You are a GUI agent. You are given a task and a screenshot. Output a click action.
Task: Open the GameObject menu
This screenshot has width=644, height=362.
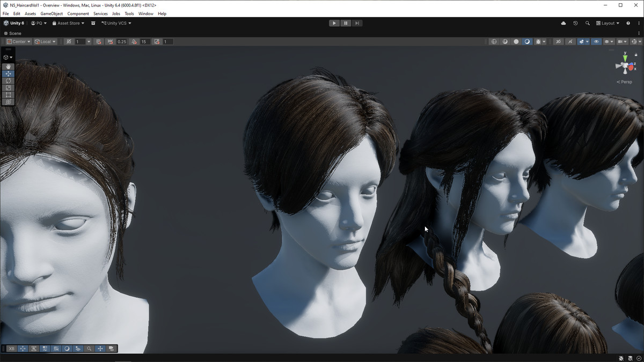tap(52, 13)
